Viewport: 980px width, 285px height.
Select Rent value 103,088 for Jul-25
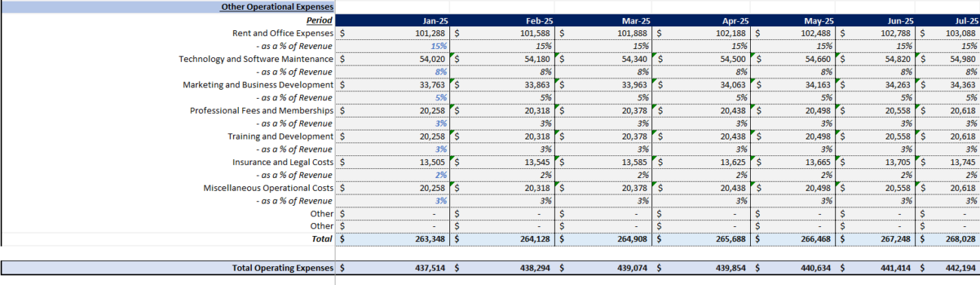(948, 33)
